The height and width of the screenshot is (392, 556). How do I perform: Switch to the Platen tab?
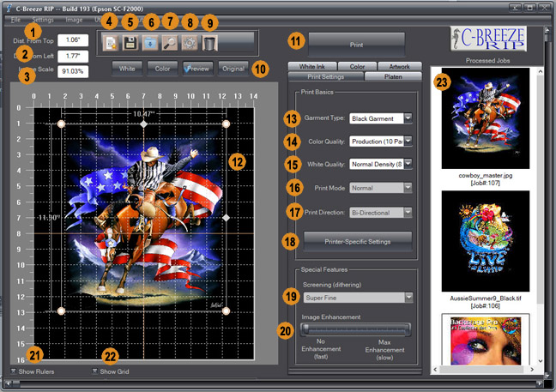(393, 76)
